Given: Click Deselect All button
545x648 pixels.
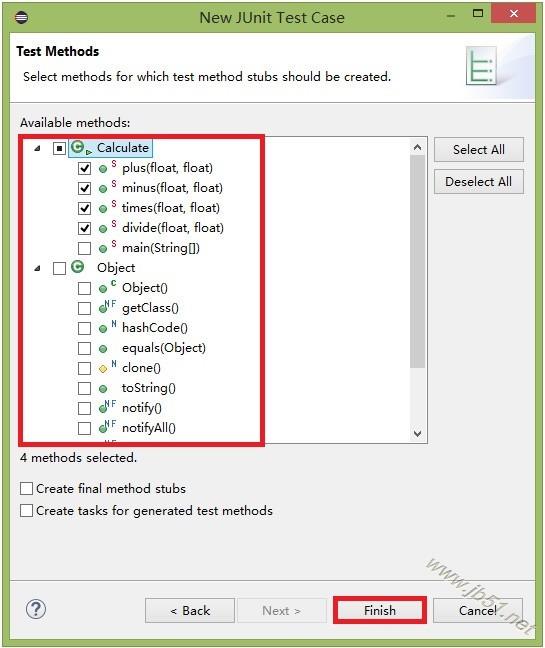Looking at the screenshot, I should [x=478, y=181].
